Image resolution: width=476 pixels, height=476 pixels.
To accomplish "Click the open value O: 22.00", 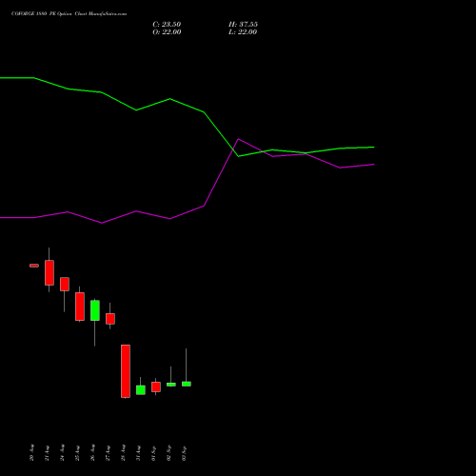I will coord(167,32).
